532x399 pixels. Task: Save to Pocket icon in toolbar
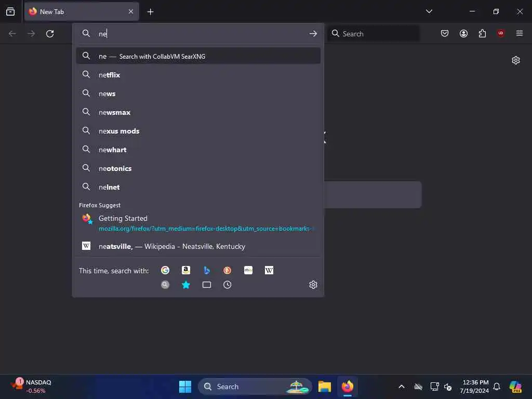pyautogui.click(x=445, y=33)
